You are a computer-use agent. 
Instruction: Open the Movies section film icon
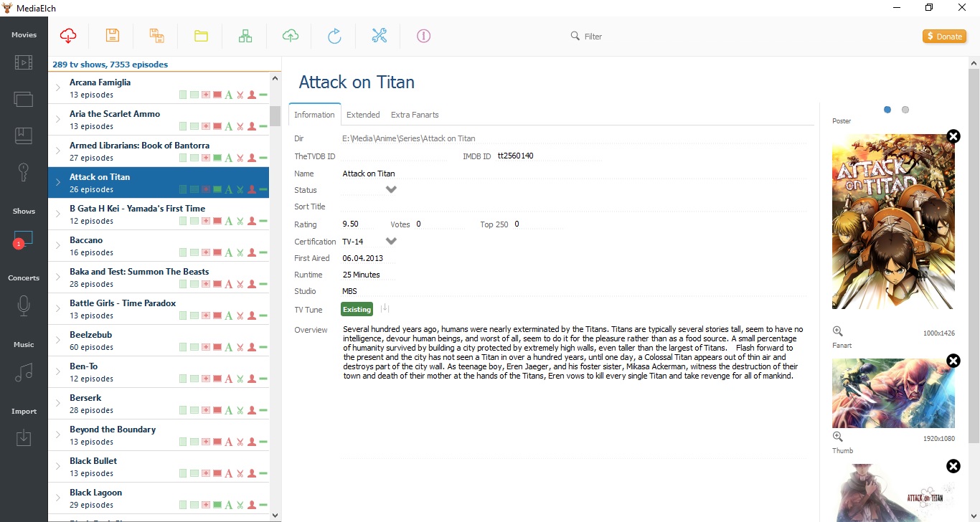[x=24, y=62]
